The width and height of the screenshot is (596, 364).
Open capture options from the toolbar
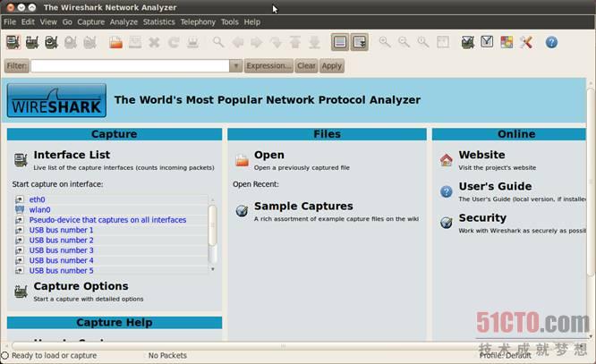[x=32, y=42]
